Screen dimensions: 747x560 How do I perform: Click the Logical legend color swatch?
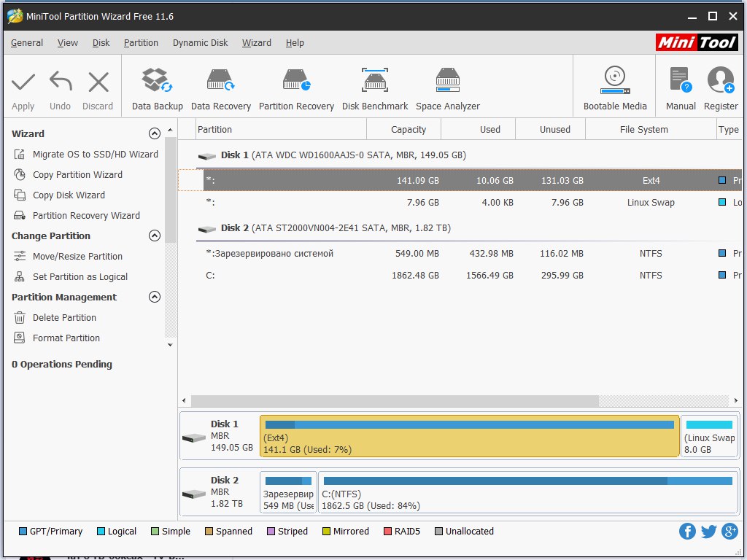(101, 532)
